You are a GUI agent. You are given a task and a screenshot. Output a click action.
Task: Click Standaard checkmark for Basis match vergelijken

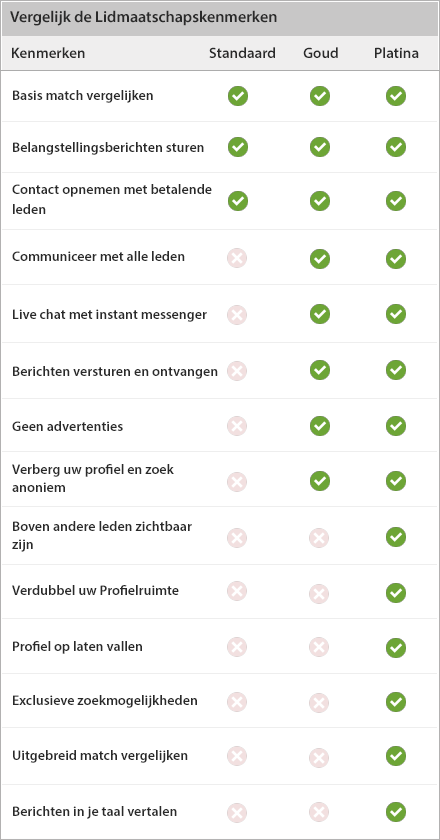click(x=237, y=96)
